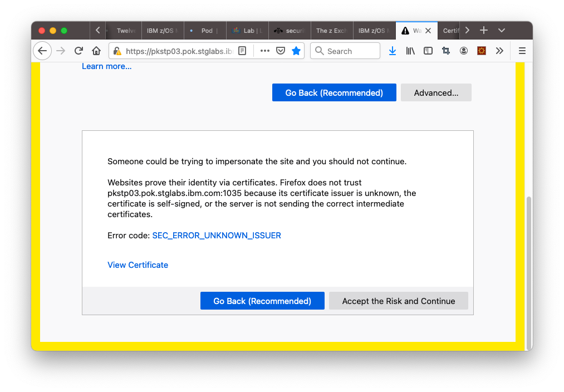Image resolution: width=564 pixels, height=392 pixels.
Task: Open the Firefox account icon
Action: click(464, 51)
